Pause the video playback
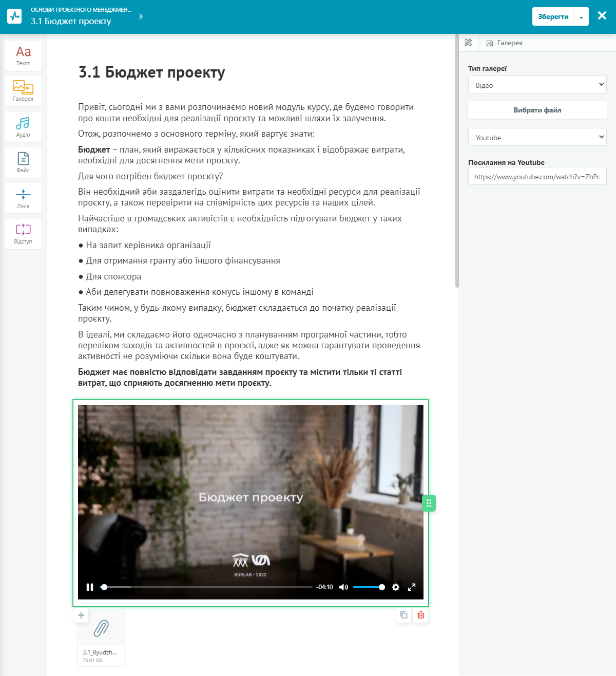This screenshot has width=616, height=676. pyautogui.click(x=90, y=587)
